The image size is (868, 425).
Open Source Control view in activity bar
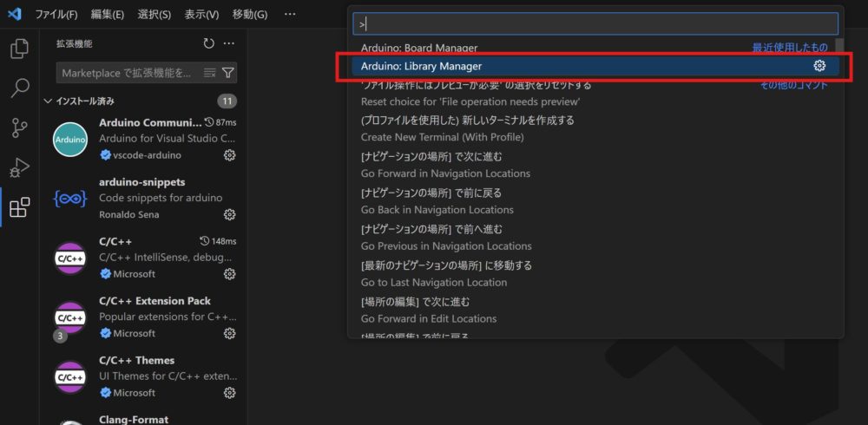pyautogui.click(x=19, y=127)
